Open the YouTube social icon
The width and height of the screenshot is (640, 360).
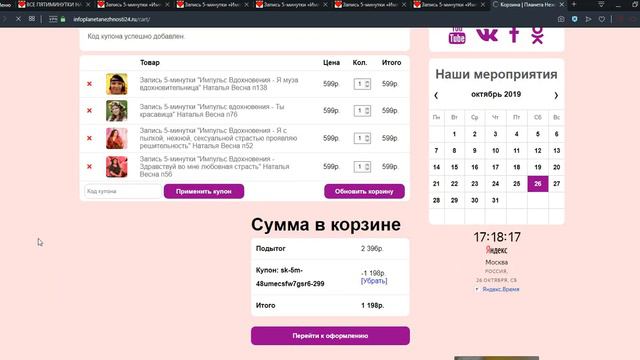pos(457,36)
